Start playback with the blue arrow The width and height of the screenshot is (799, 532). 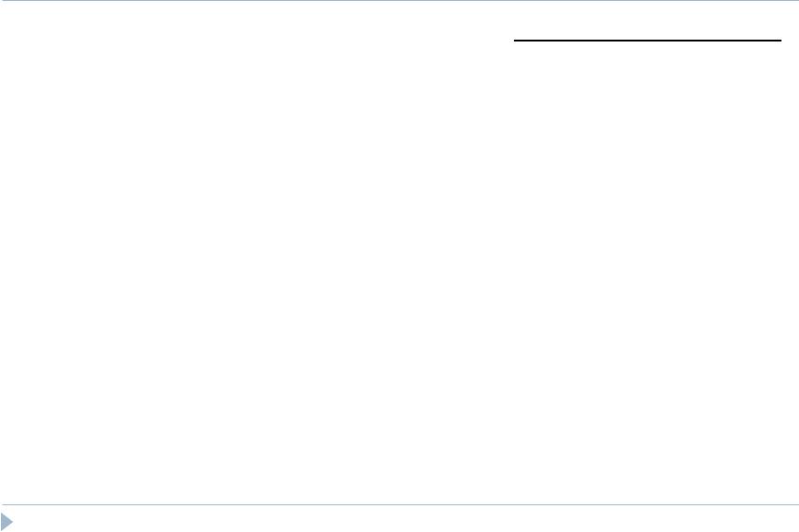[x=6, y=522]
